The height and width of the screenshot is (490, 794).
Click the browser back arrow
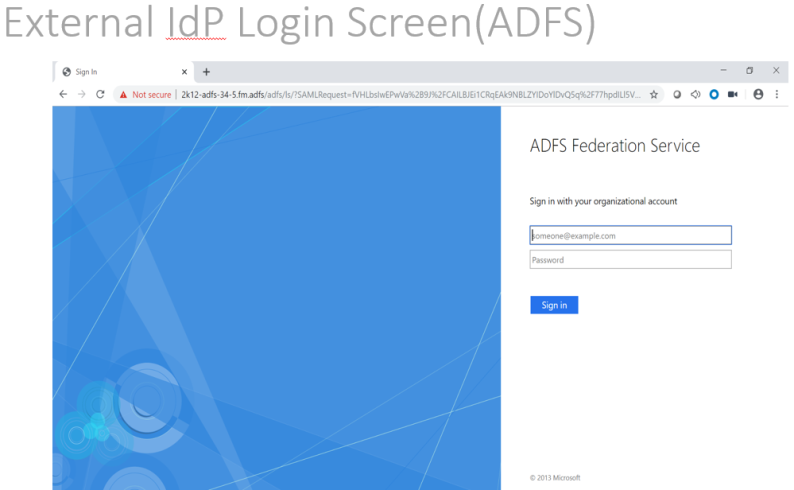[64, 94]
